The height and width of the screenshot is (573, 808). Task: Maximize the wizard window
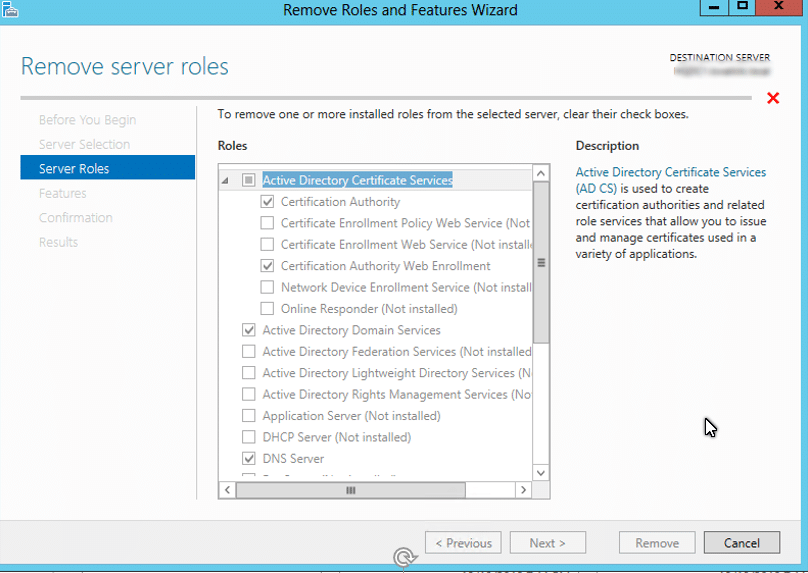coord(742,8)
